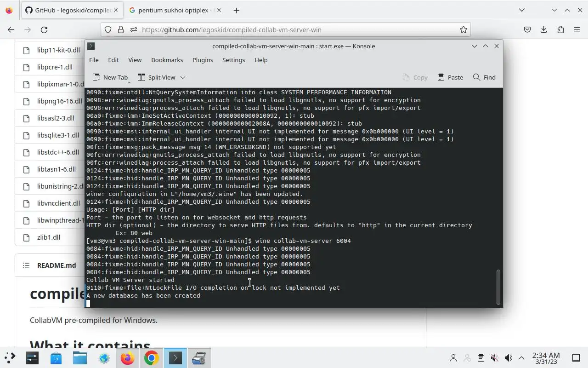This screenshot has width=588, height=368.
Task: Open a new Firefox tab
Action: coord(236,10)
